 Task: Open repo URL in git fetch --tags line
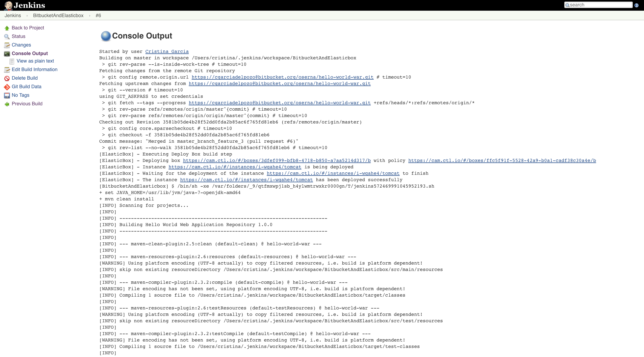point(279,103)
